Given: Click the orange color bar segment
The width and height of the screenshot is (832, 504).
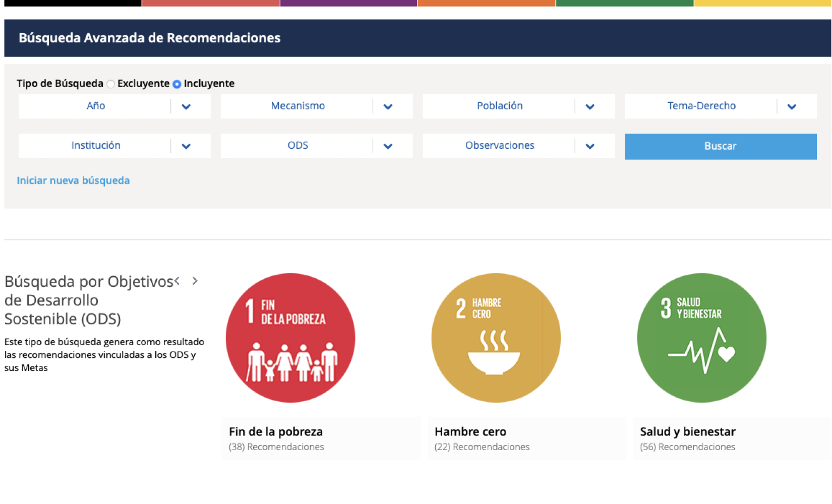Looking at the screenshot, I should [x=487, y=3].
